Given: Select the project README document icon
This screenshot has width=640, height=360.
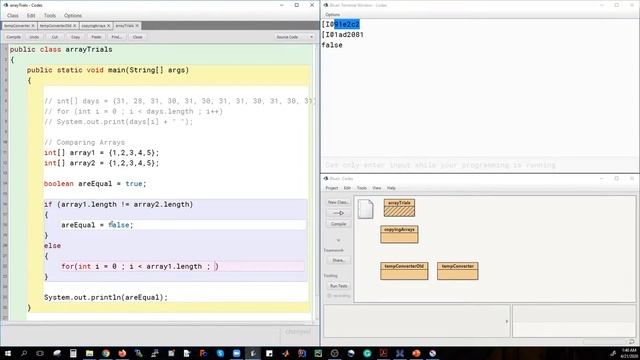Looking at the screenshot, I should click(365, 209).
